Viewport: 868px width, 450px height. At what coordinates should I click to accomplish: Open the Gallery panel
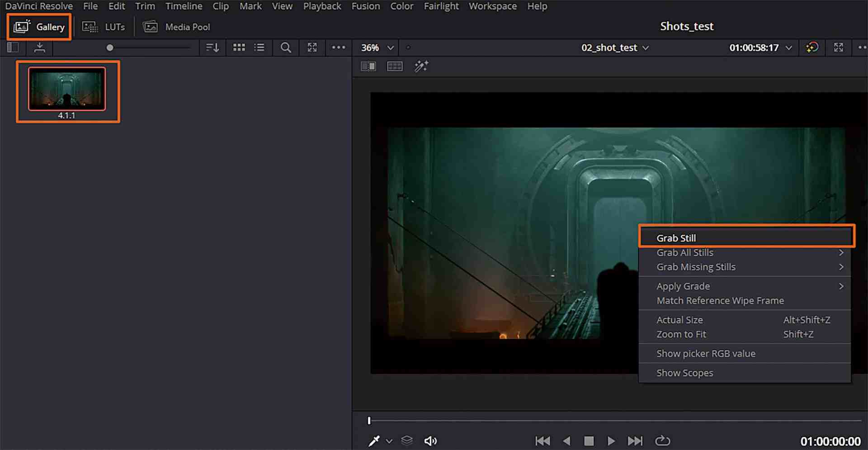tap(39, 27)
